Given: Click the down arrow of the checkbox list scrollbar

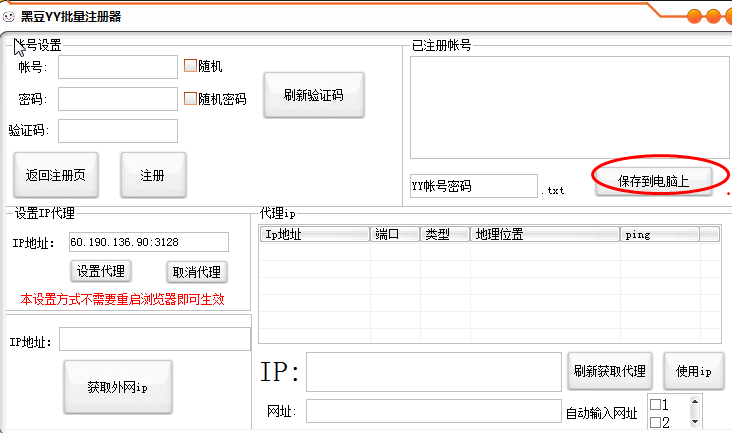Looking at the screenshot, I should pyautogui.click(x=695, y=422).
